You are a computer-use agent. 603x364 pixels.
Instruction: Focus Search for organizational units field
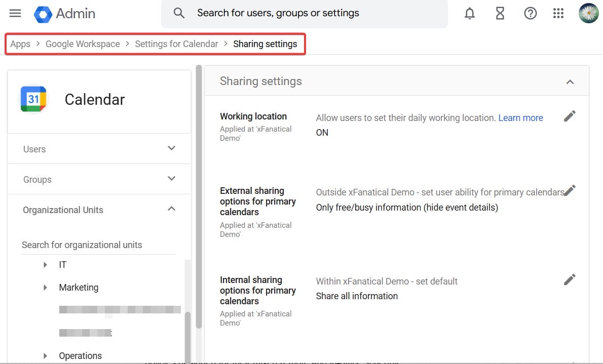(x=98, y=245)
